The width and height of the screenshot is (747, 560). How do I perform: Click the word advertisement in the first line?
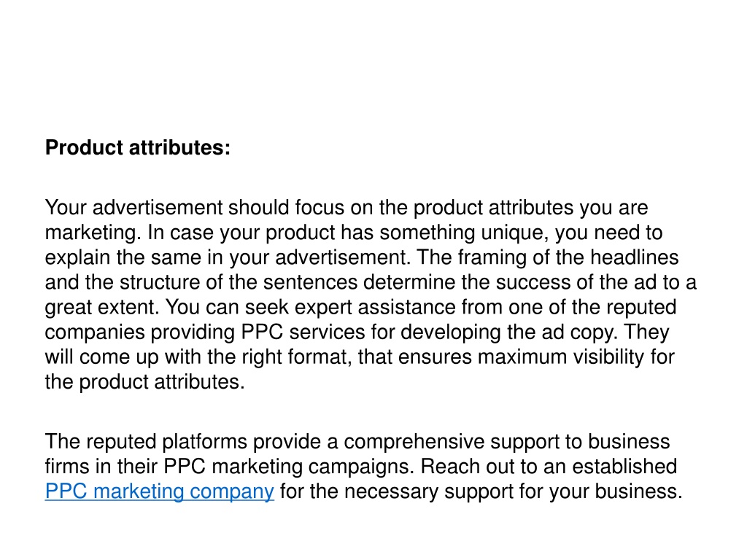158,208
